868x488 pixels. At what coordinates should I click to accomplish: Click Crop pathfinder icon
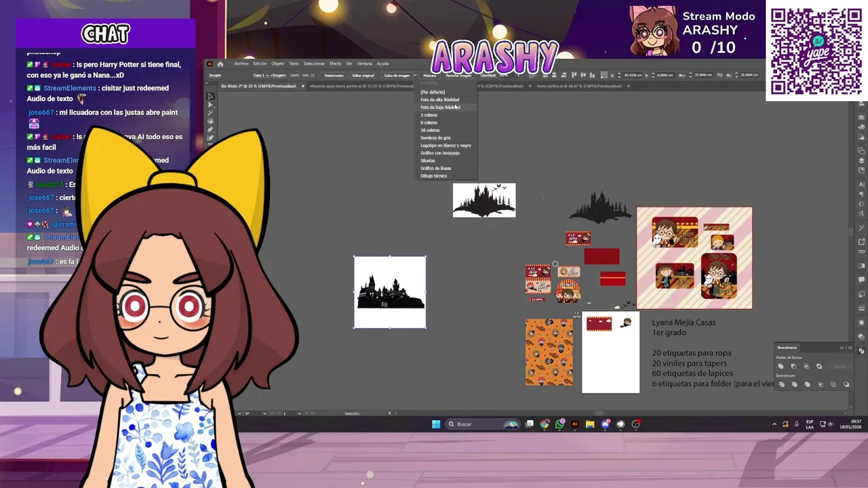click(821, 384)
